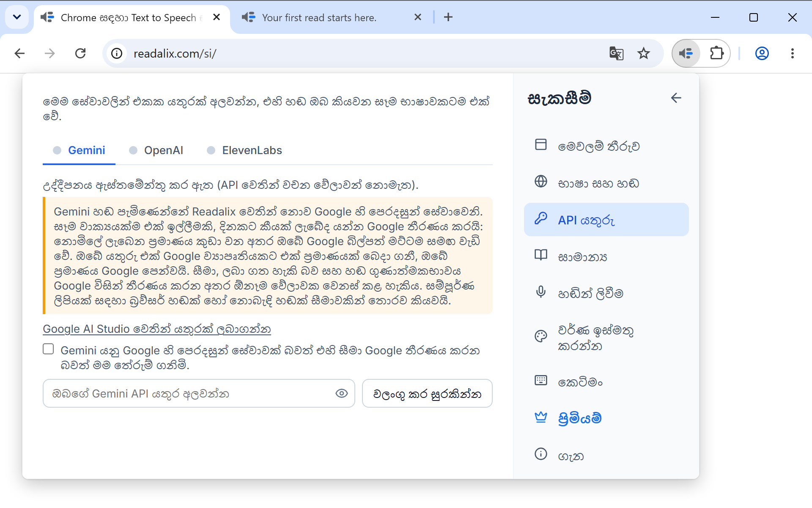Close the 'Your first read starts here.' tab
This screenshot has width=812, height=508.
(x=418, y=17)
